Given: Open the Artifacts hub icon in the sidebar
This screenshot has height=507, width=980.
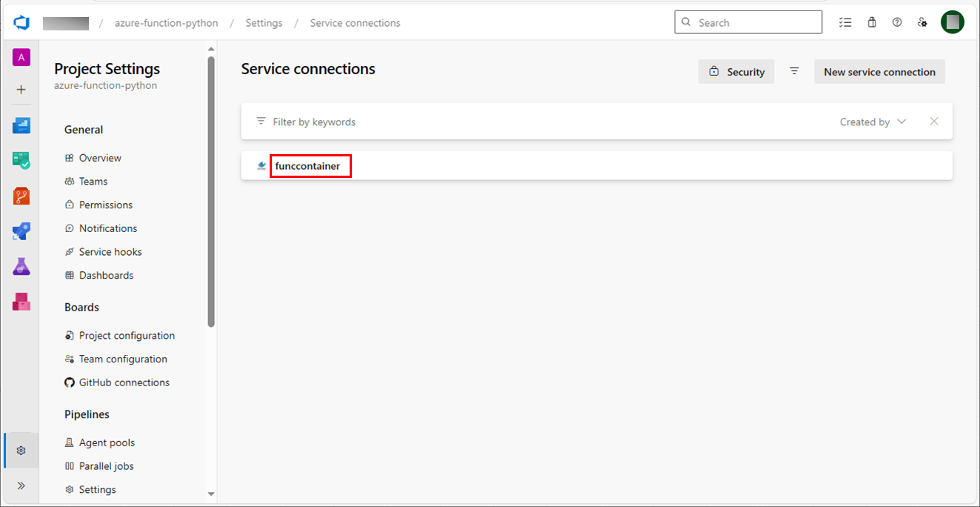Looking at the screenshot, I should tap(21, 302).
